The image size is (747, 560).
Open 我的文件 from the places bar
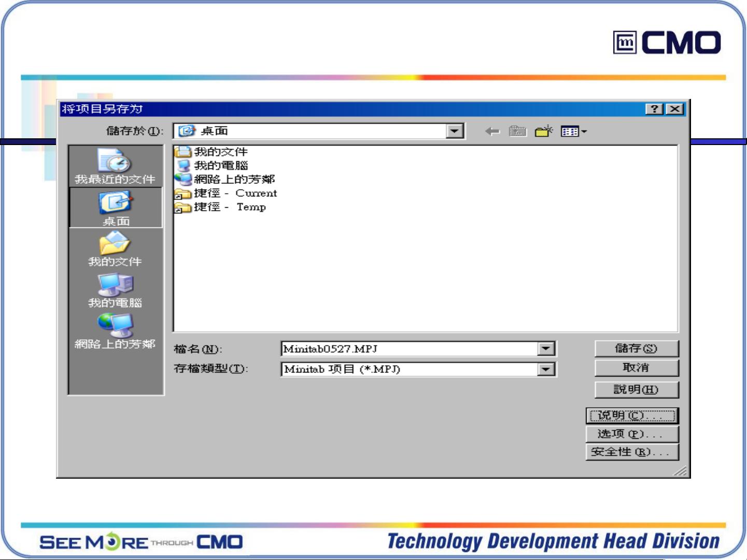pos(115,249)
